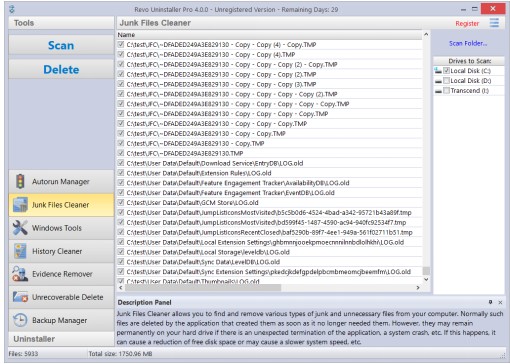Select the bd599f45 JumpListIconsMostVisited tmp row

pos(269,222)
